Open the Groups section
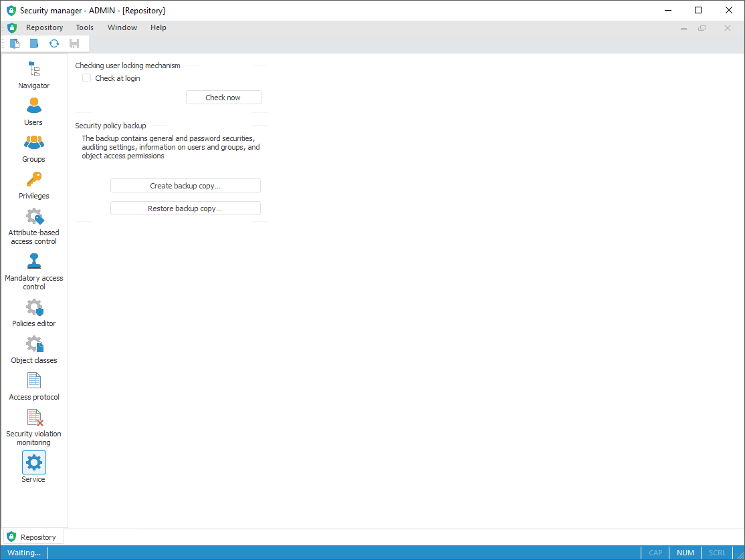The image size is (745, 560). click(33, 148)
